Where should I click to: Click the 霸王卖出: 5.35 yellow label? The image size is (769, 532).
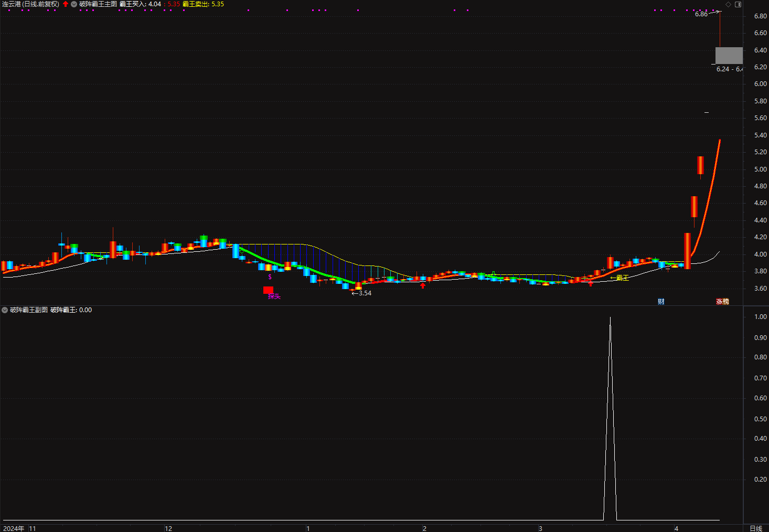204,4
